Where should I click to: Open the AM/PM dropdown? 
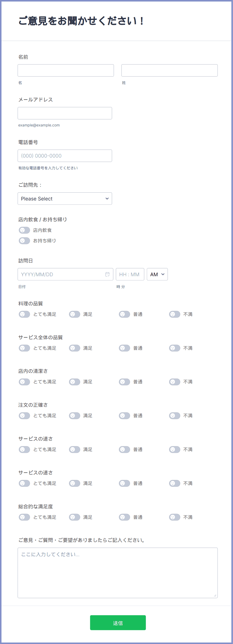tap(157, 274)
